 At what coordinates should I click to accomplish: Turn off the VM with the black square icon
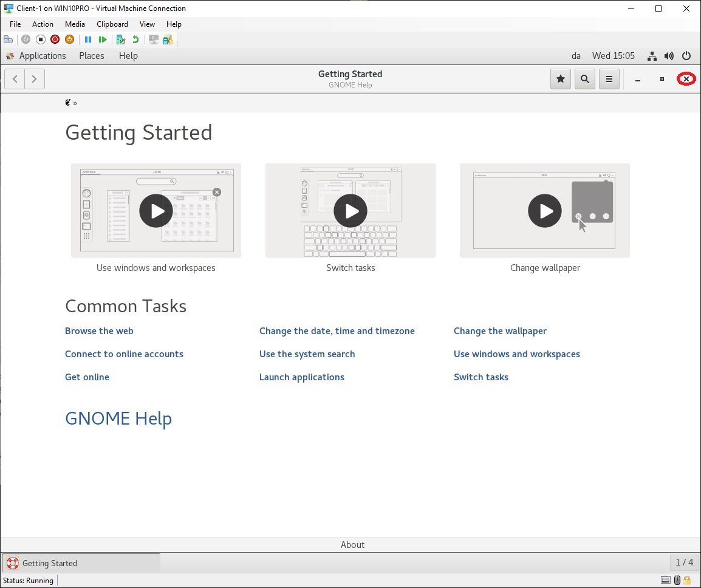41,39
